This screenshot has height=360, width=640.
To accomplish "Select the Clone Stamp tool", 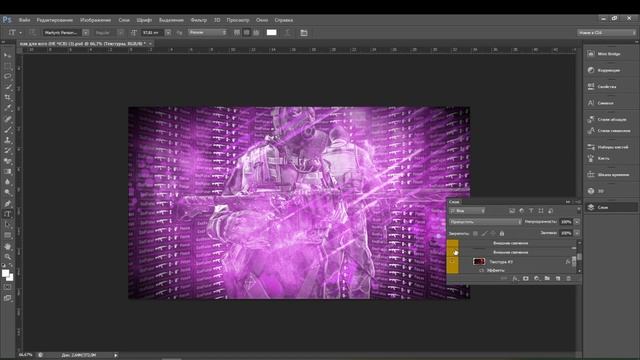I will click(7, 140).
